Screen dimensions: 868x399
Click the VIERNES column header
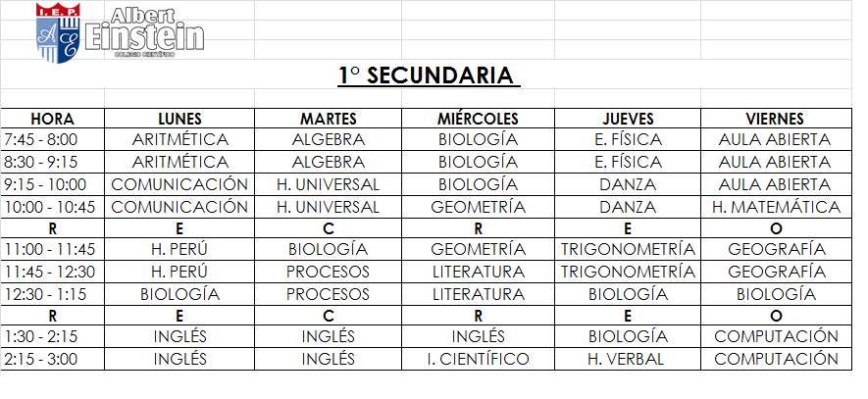pos(775,119)
